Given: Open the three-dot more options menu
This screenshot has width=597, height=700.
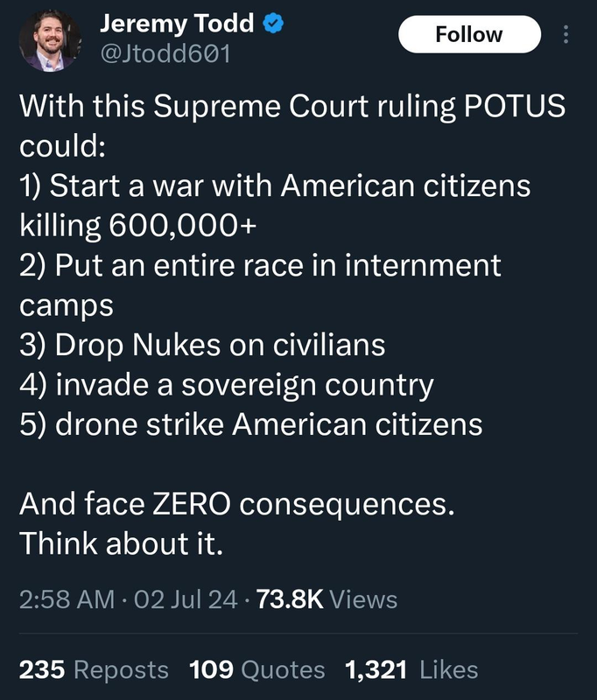Looking at the screenshot, I should [565, 34].
